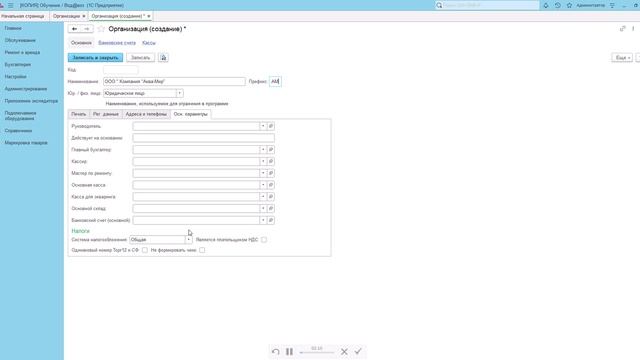Open the Банковский счет (основной) record icon
The height and width of the screenshot is (360, 640).
click(x=271, y=220)
